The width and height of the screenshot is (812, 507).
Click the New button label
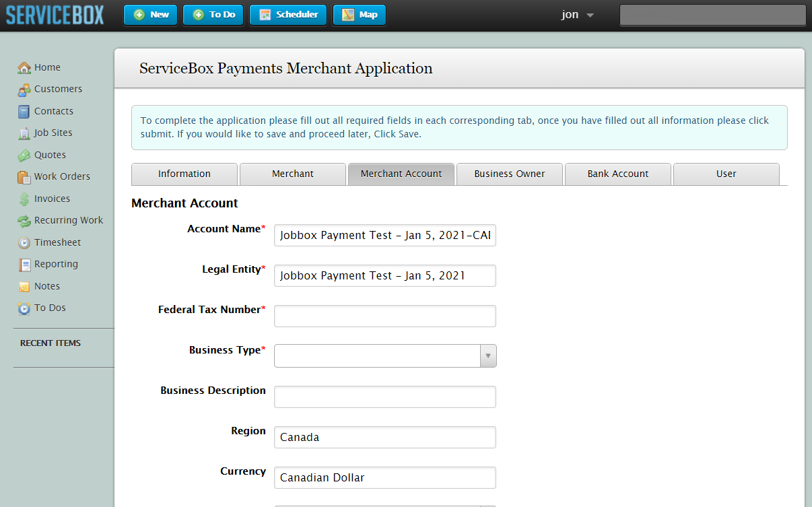pos(160,15)
